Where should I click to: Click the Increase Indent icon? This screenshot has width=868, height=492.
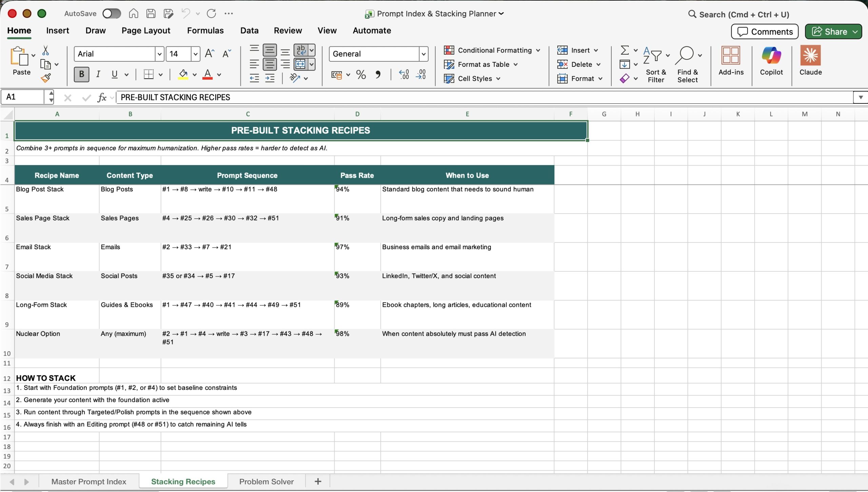coord(270,78)
